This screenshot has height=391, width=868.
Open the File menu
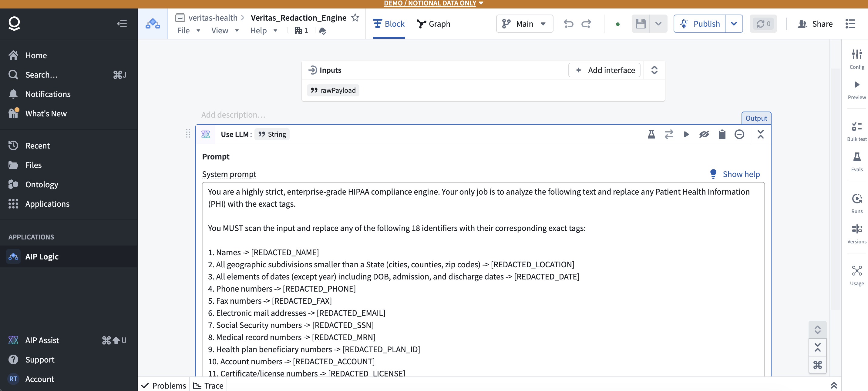point(188,31)
